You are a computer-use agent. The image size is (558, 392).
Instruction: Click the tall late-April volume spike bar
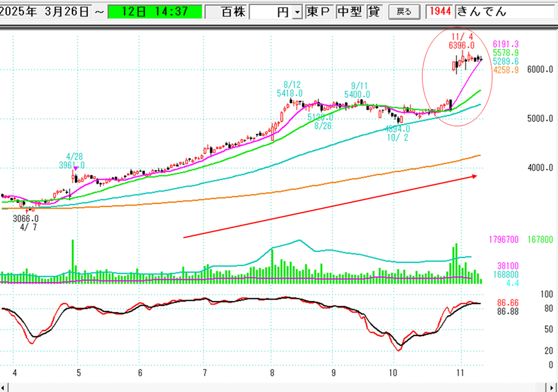[73, 261]
